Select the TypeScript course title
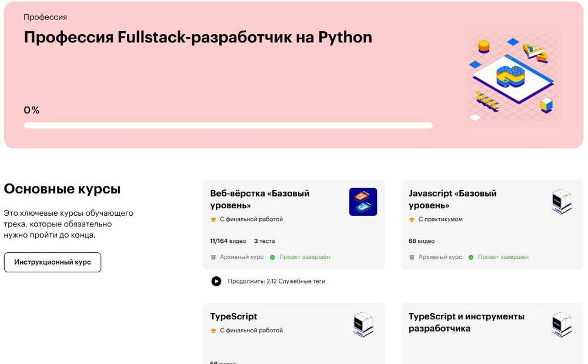588x364 pixels. 233,316
